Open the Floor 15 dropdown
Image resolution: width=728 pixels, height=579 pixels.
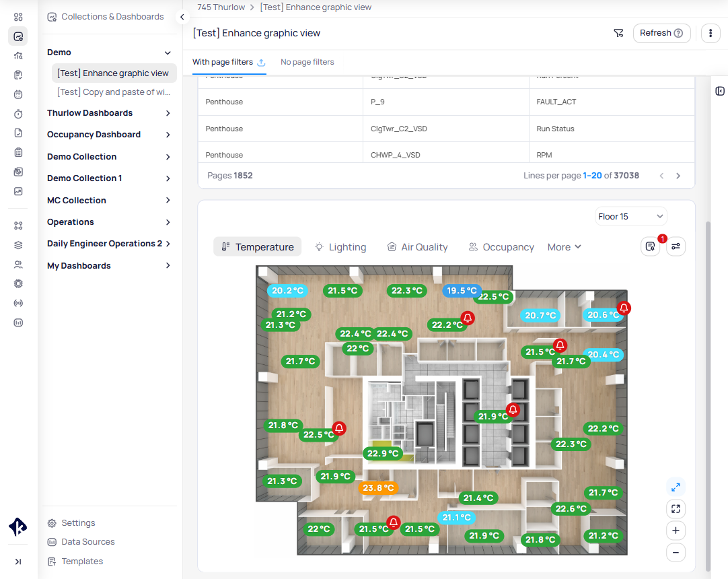(631, 216)
